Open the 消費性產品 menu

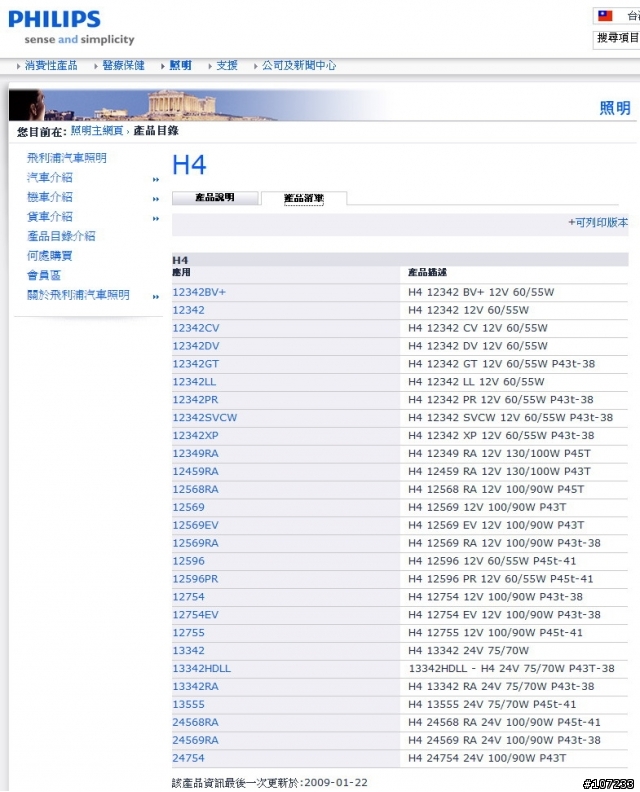pos(51,66)
